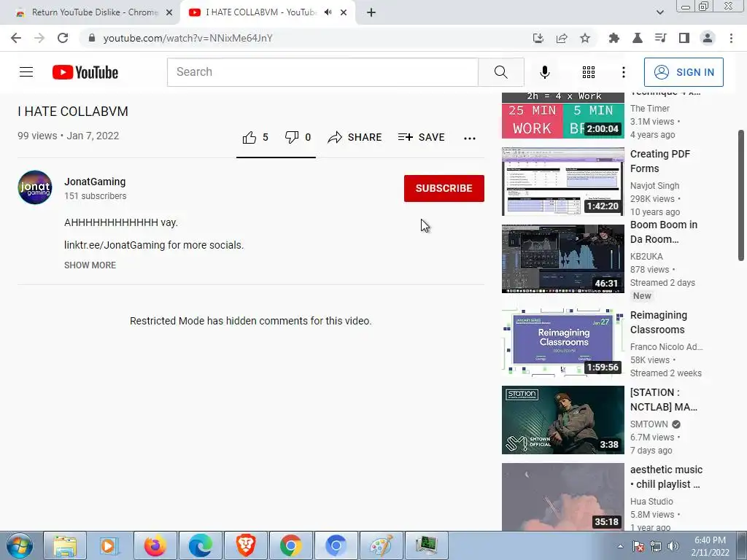Screen dimensions: 747x560
Task: Open aesthetic music chill playlist title
Action: pos(666,477)
